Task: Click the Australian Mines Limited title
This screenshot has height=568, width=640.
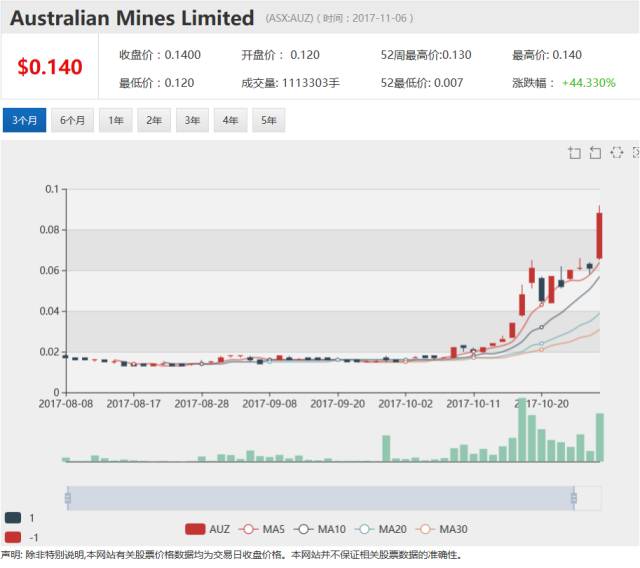Action: coord(132,18)
